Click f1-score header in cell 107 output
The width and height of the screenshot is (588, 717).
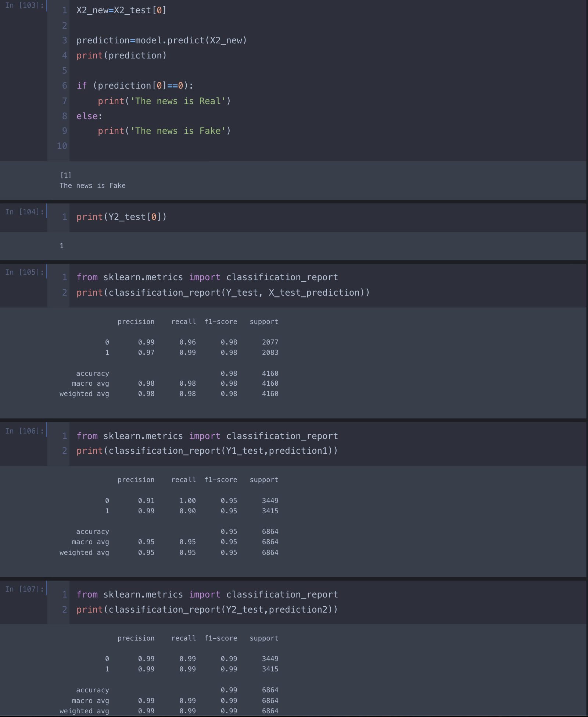coord(221,638)
